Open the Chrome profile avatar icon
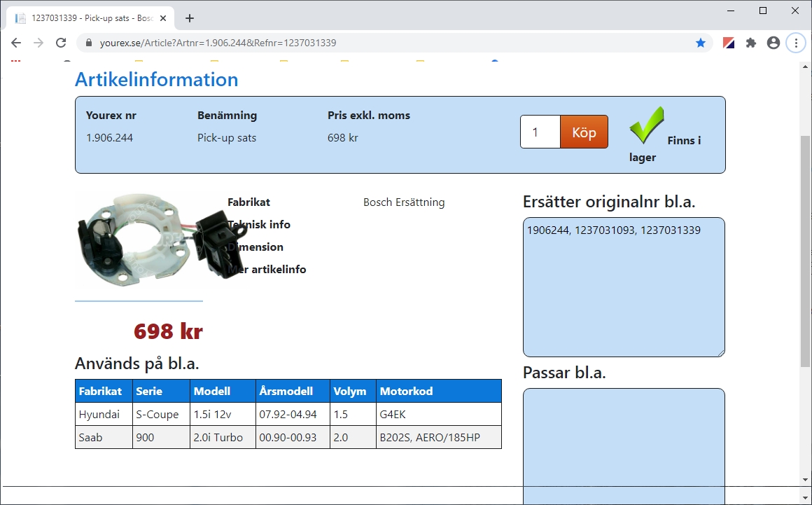 tap(773, 43)
